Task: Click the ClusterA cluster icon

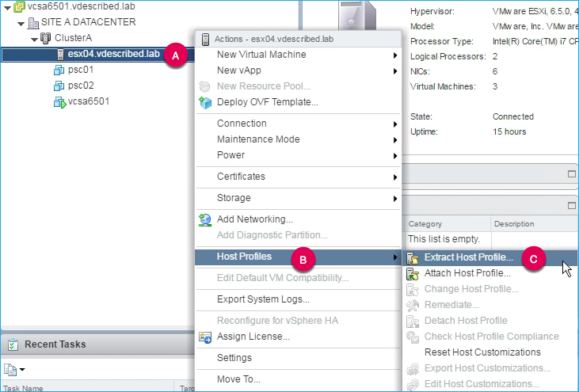Action: point(45,38)
